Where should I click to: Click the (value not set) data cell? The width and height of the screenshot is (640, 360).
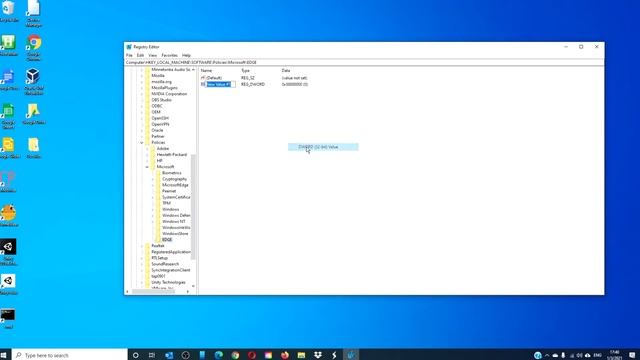tap(294, 78)
